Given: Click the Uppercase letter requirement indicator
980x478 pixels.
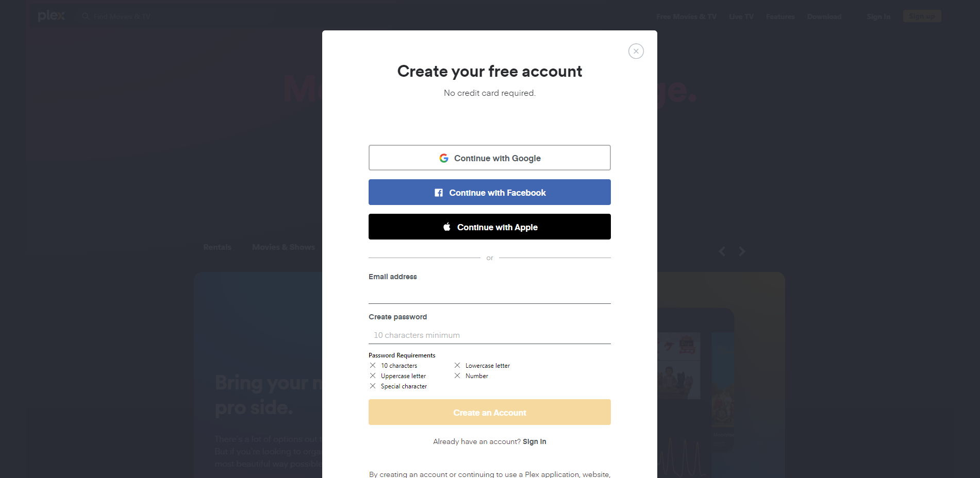Looking at the screenshot, I should pyautogui.click(x=373, y=375).
